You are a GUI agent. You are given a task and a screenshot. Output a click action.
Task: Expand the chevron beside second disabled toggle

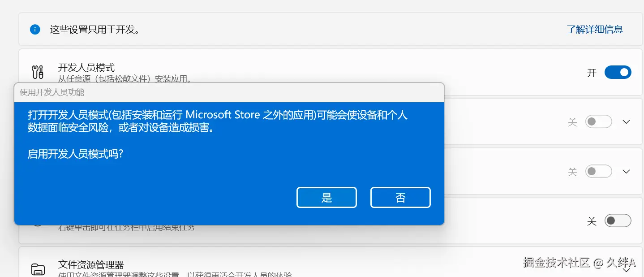pyautogui.click(x=627, y=171)
